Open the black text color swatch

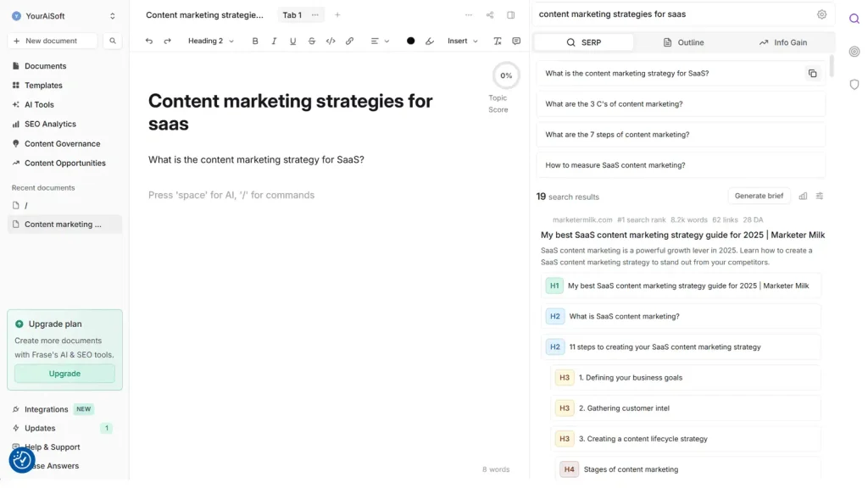tap(411, 41)
